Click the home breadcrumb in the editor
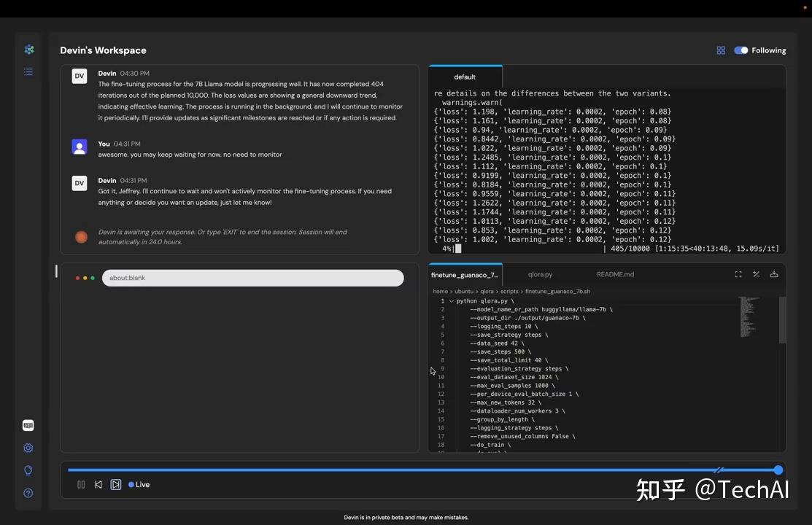The width and height of the screenshot is (812, 525). [440, 292]
